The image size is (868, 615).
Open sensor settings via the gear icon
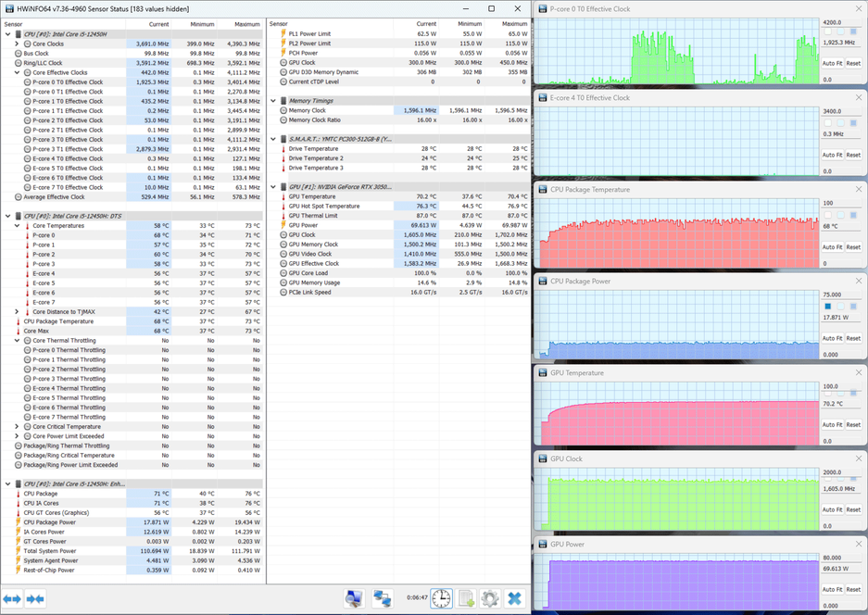tap(490, 598)
